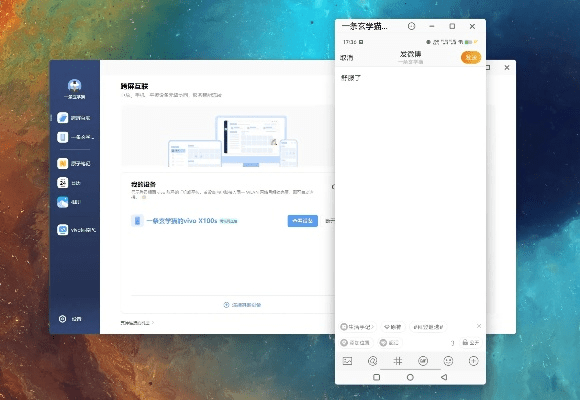Click the phone status bar time
Viewport: 580px width, 400px height.
pyautogui.click(x=350, y=42)
